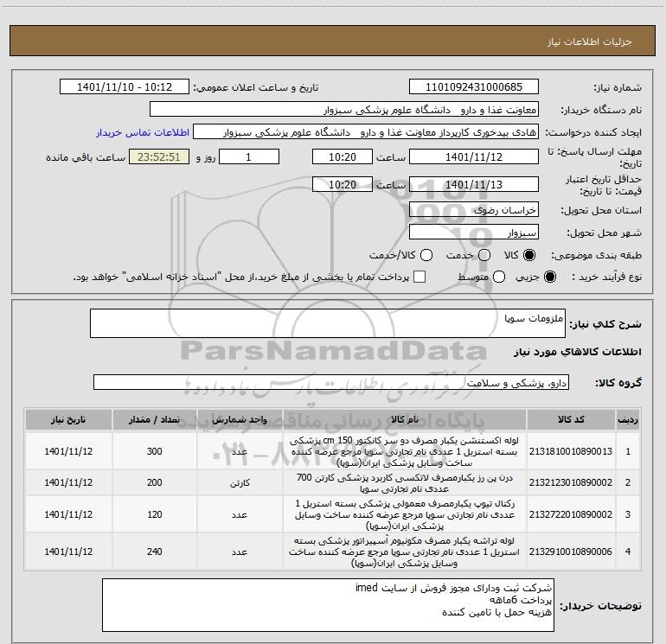Screen dimensions: 666x644
Task: Click quantity 200 in row 2
Action: point(155,482)
